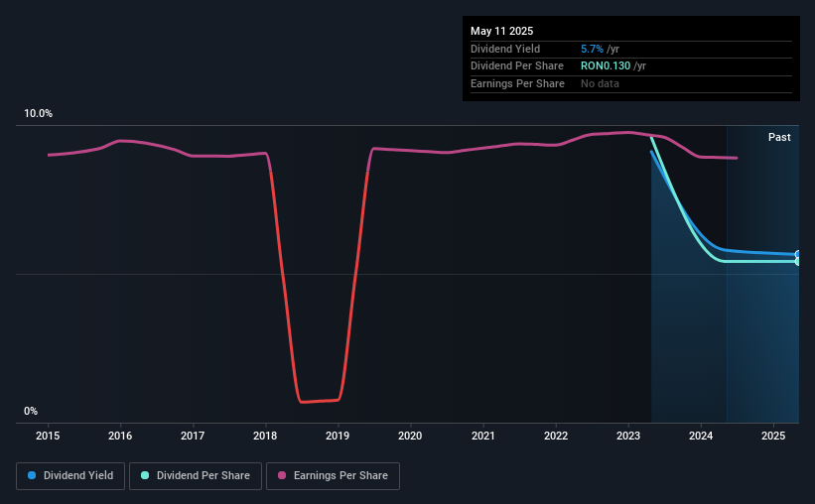815x504 pixels.
Task: Select the 2020 x-axis label
Action: pos(410,436)
